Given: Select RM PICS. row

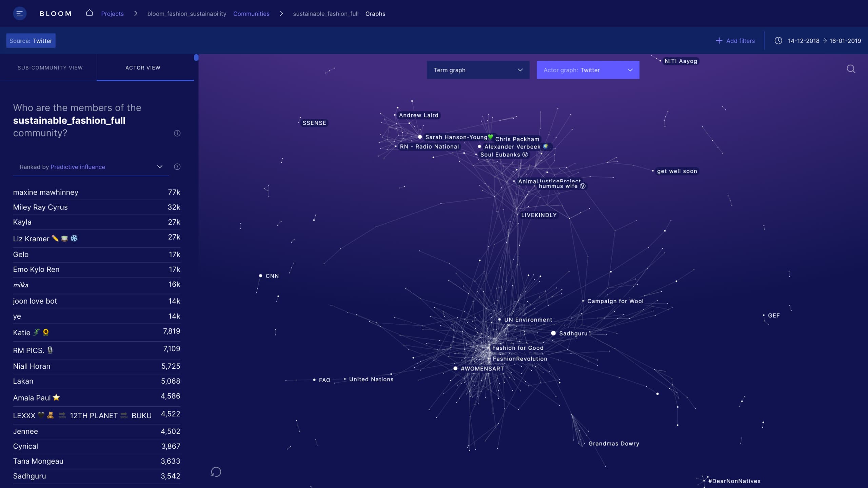Looking at the screenshot, I should [x=97, y=350].
